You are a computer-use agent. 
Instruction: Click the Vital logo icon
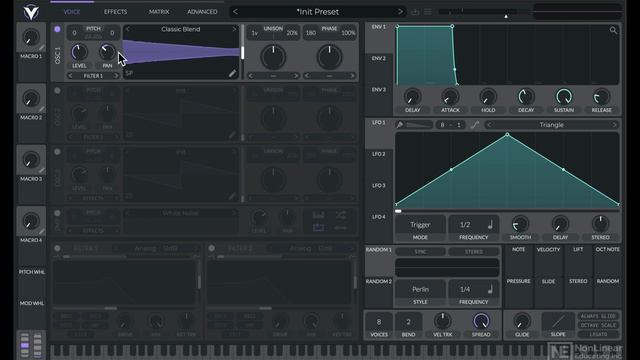pyautogui.click(x=31, y=12)
